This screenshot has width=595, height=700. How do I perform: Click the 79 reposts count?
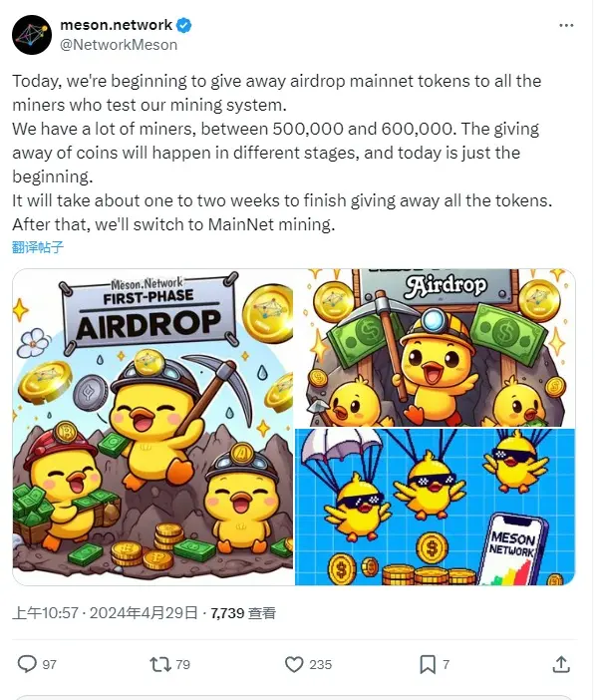(x=183, y=665)
